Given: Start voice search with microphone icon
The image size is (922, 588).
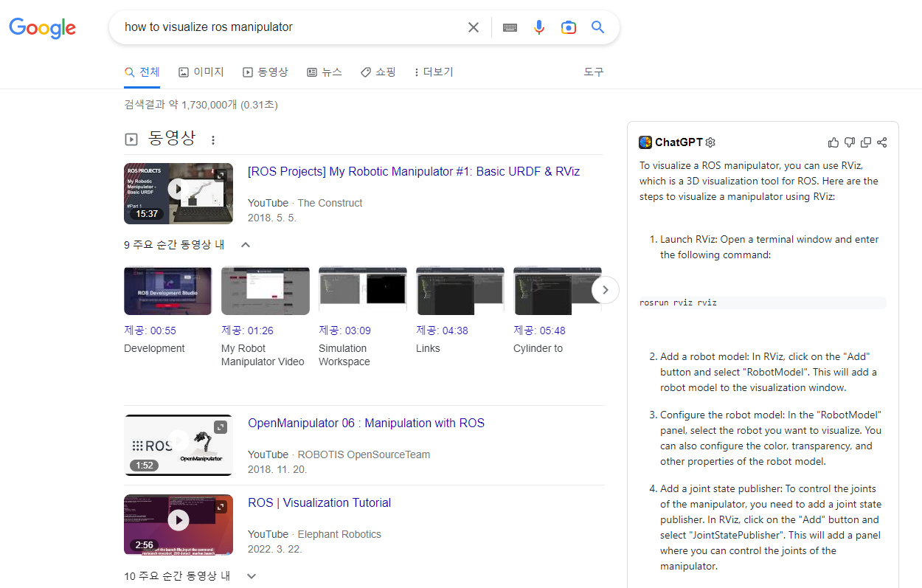Looking at the screenshot, I should [539, 27].
